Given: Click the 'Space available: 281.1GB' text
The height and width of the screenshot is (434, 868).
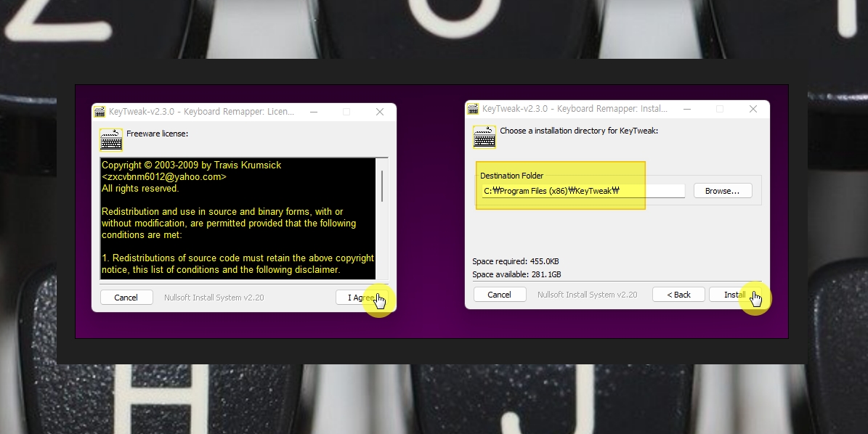Looking at the screenshot, I should pyautogui.click(x=516, y=274).
